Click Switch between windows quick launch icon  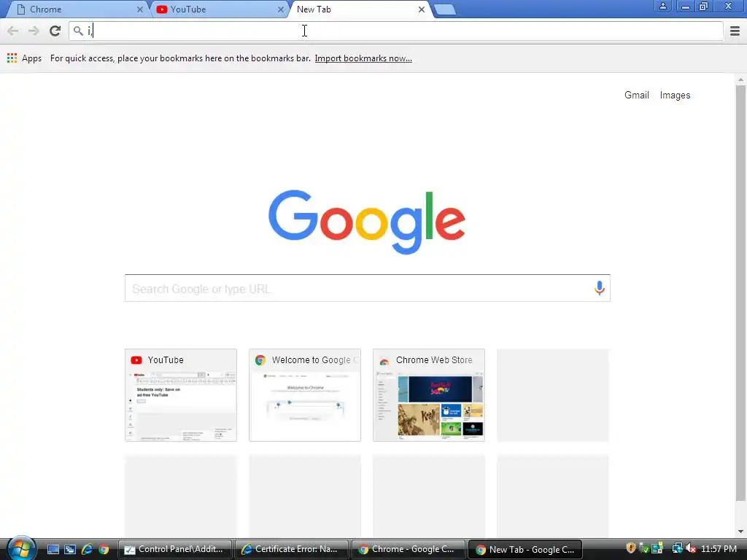pyautogui.click(x=70, y=550)
